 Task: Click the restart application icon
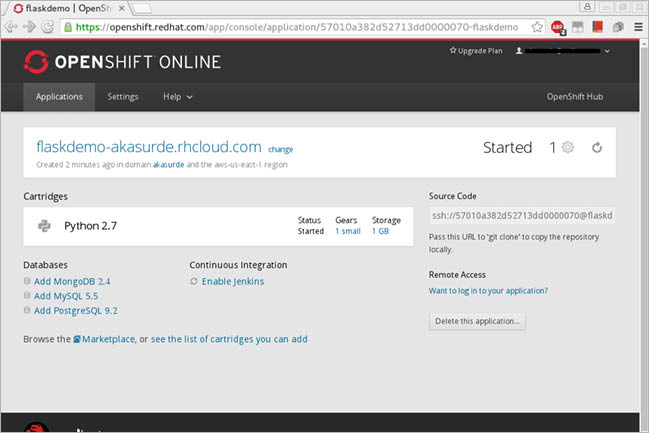[597, 148]
